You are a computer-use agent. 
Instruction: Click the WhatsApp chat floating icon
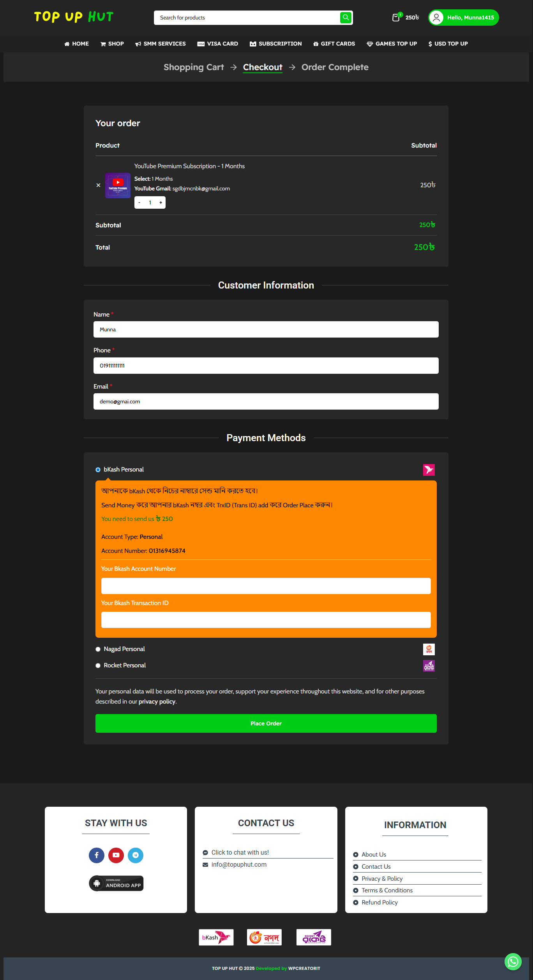[513, 961]
